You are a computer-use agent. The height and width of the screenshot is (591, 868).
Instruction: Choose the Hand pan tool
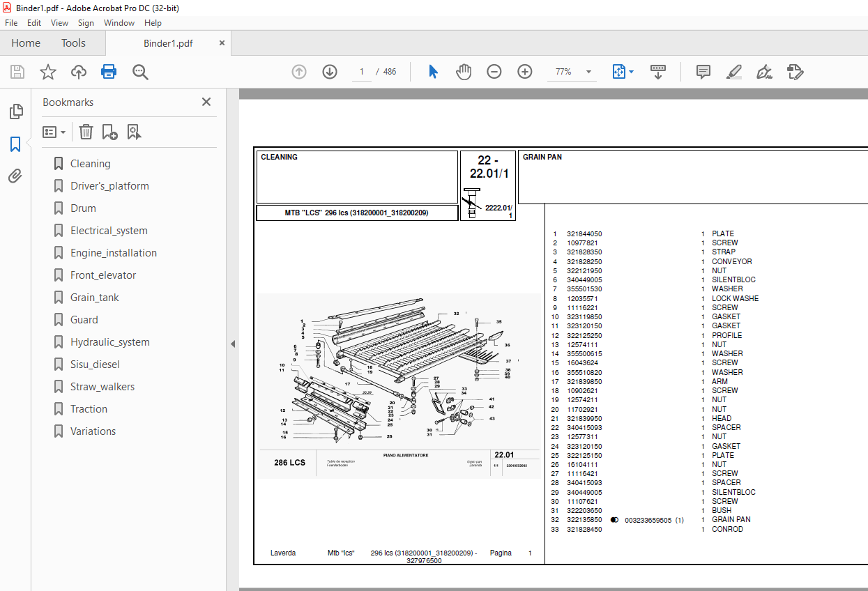(464, 72)
